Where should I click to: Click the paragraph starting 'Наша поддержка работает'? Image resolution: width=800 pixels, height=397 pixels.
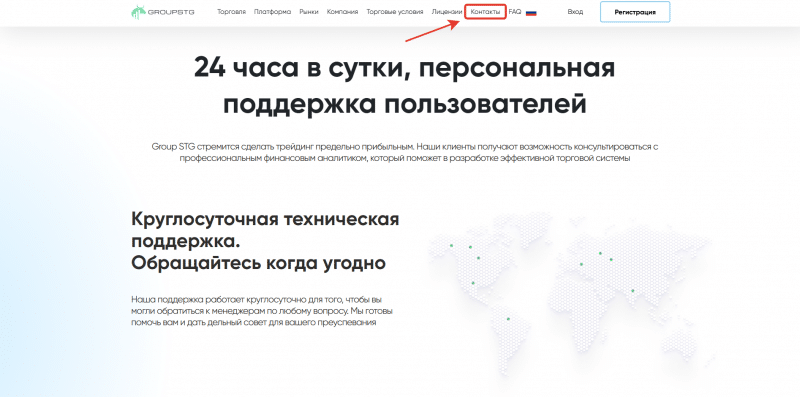262,311
